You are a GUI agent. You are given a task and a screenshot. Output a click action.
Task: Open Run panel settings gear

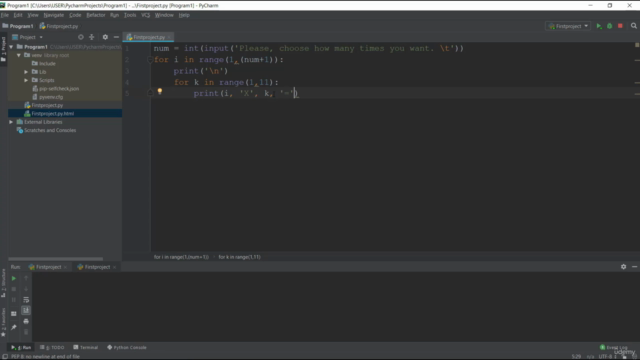(623, 267)
